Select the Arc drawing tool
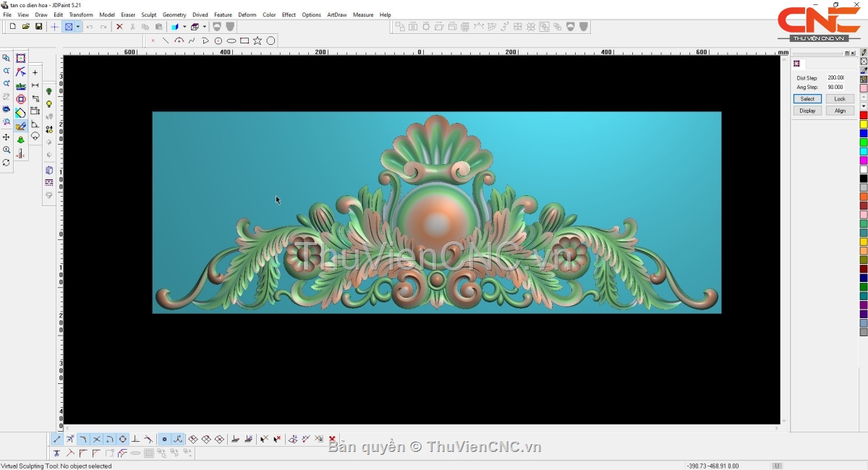 coord(179,40)
